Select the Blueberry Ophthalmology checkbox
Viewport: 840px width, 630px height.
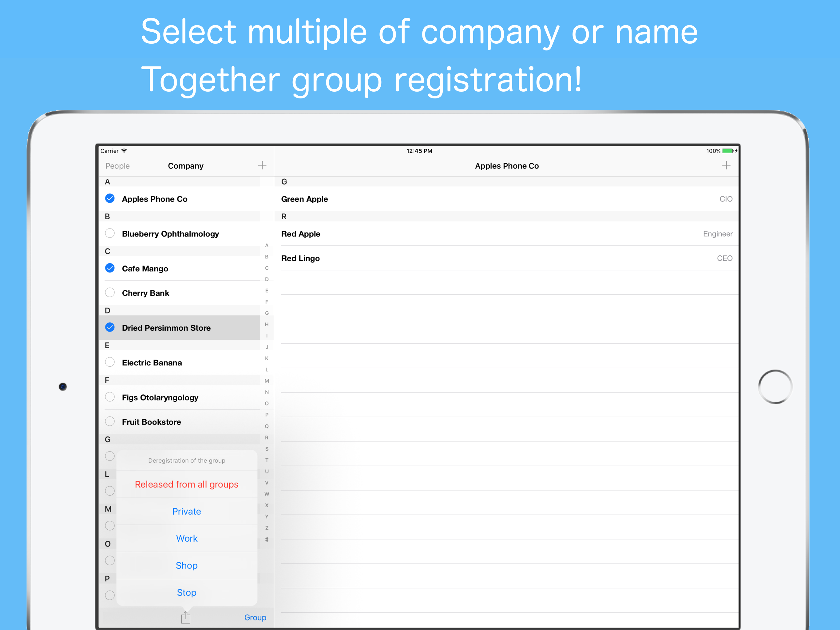[110, 233]
